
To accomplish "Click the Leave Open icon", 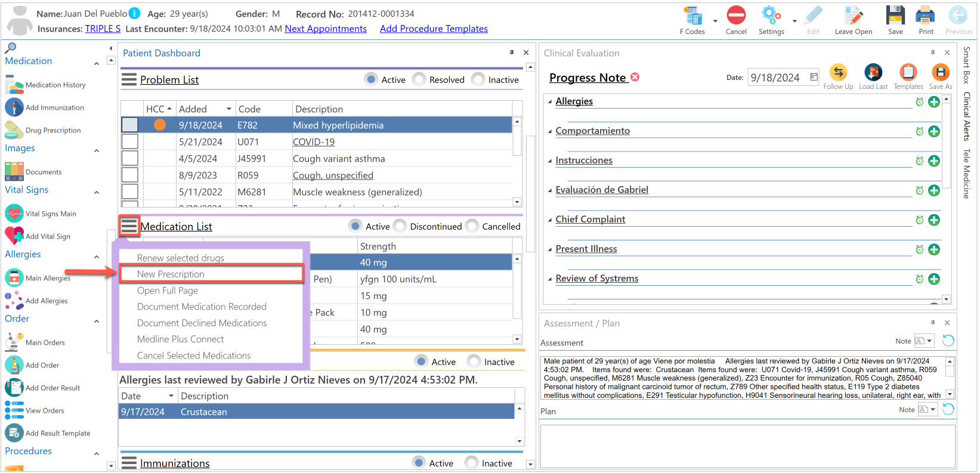I will tap(854, 16).
